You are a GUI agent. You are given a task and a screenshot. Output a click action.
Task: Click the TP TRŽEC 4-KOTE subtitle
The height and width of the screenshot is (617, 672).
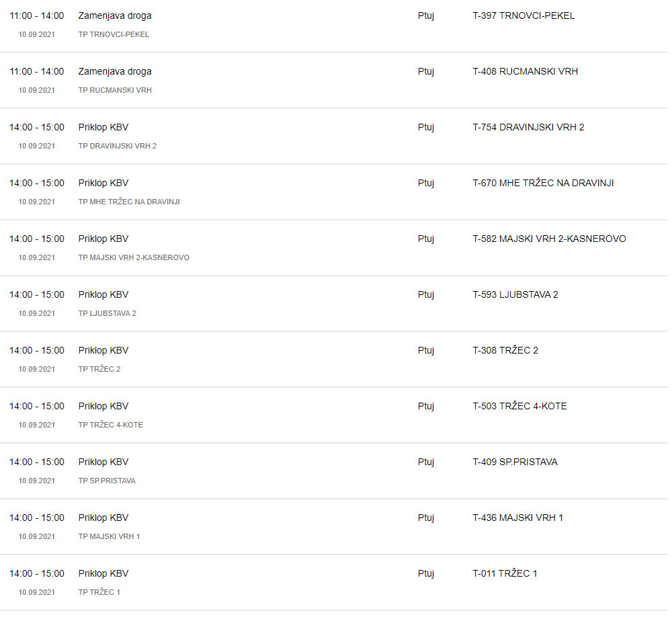pos(111,425)
